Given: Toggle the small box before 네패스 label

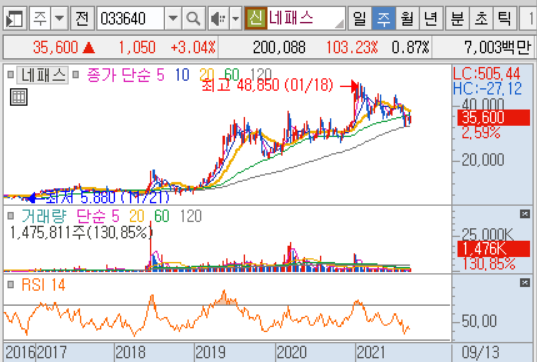Looking at the screenshot, I should [x=11, y=74].
